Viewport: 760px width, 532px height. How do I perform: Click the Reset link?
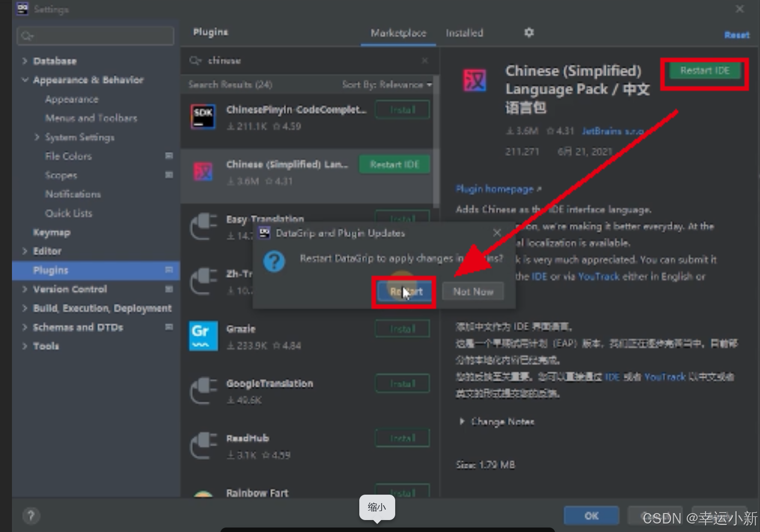pyautogui.click(x=737, y=35)
